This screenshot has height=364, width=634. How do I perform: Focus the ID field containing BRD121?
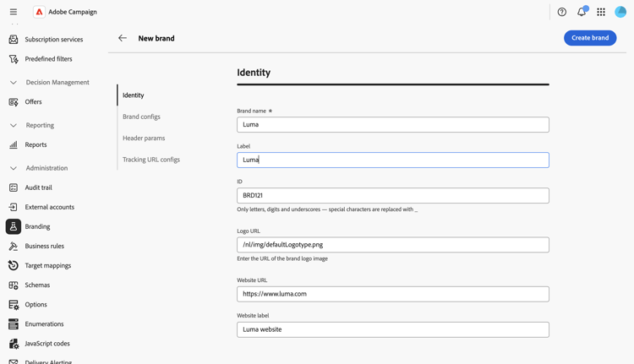[392, 196]
